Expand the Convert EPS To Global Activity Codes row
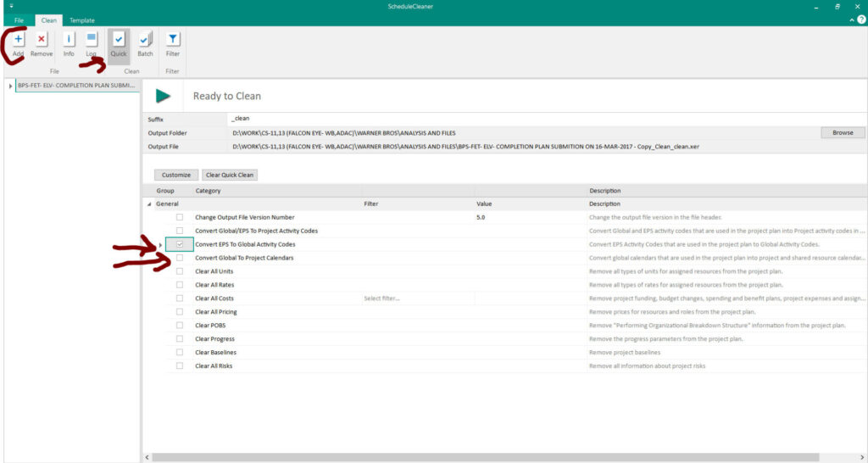 (160, 245)
